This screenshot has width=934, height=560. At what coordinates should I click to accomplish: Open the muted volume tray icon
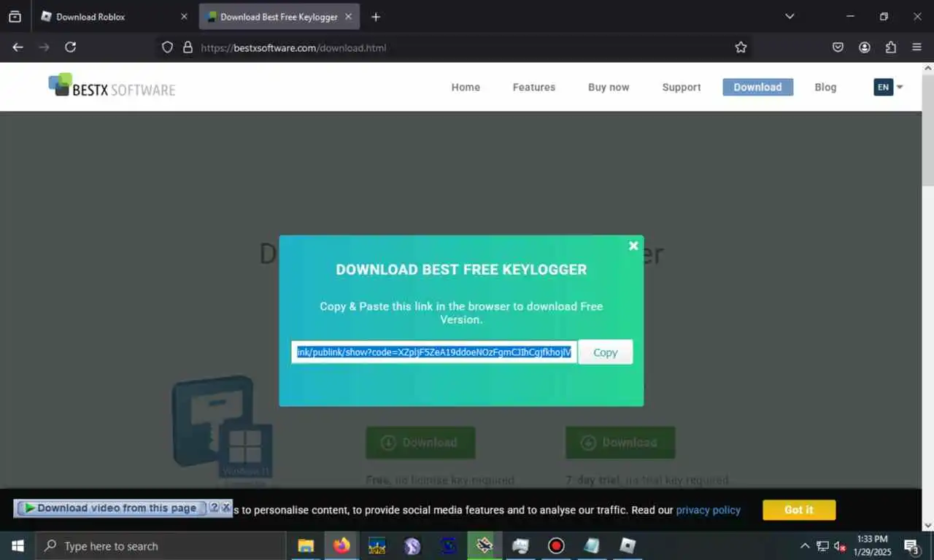pos(840,545)
